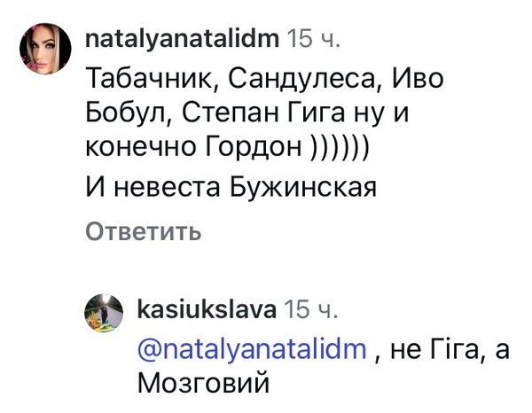Image resolution: width=532 pixels, height=413 pixels.
Task: Follow the blue @natalyanatalidm mention
Action: [252, 349]
